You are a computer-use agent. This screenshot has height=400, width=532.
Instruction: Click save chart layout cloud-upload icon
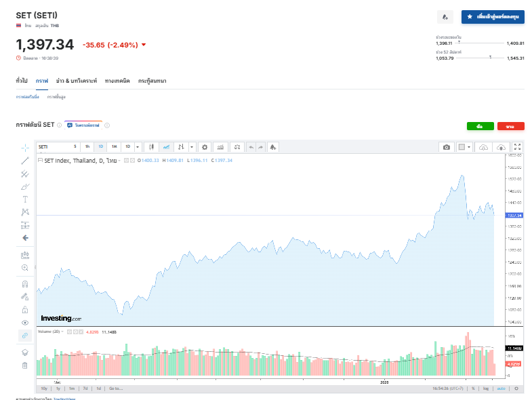501,147
